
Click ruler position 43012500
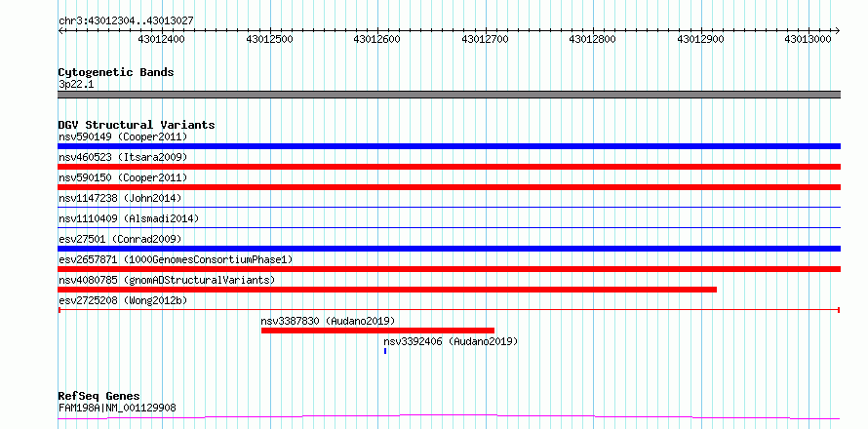[x=269, y=39]
